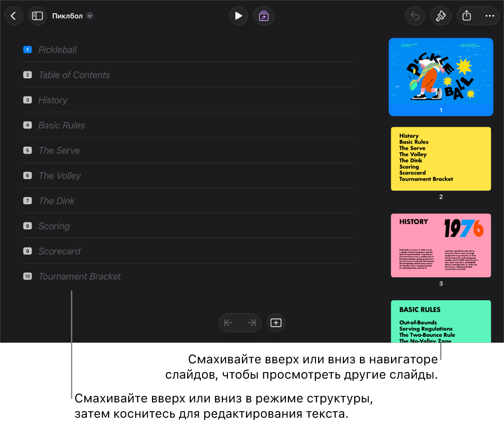Open the three-dot More menu
The height and width of the screenshot is (424, 504).
click(x=489, y=16)
